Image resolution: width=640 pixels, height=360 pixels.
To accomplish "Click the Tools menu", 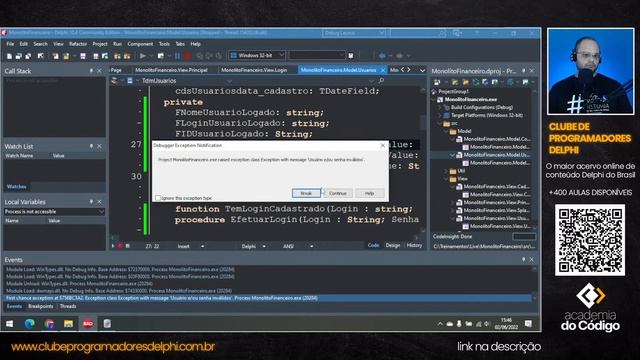I will 164,44.
